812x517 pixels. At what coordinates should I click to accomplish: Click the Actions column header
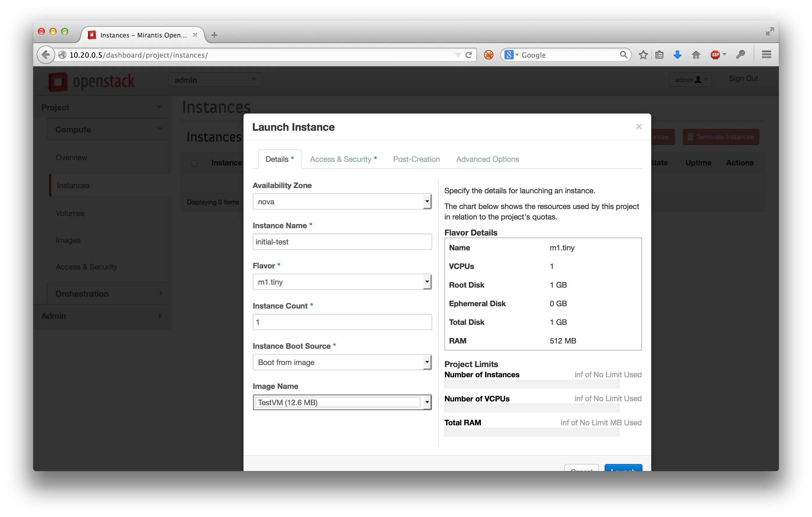pyautogui.click(x=739, y=163)
